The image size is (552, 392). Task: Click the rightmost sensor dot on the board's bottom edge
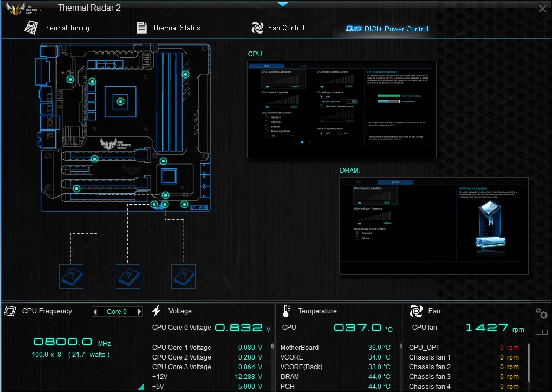[x=184, y=204]
